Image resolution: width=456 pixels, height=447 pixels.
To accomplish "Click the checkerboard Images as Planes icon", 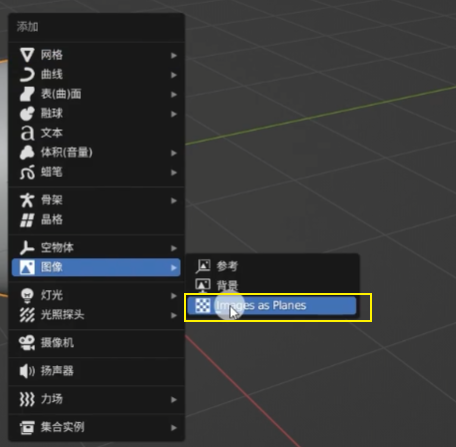I will pyautogui.click(x=203, y=305).
